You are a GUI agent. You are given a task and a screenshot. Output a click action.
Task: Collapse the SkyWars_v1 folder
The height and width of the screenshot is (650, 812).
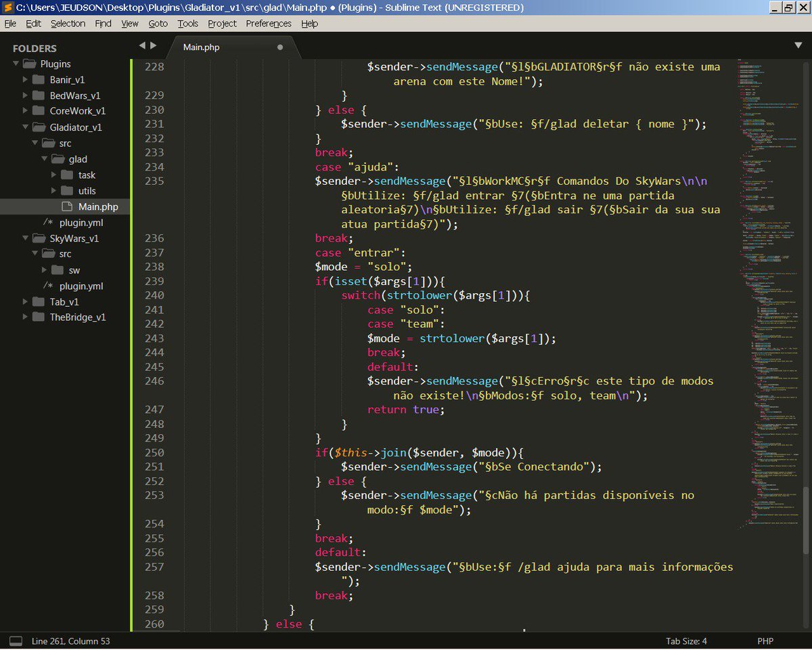coord(26,238)
